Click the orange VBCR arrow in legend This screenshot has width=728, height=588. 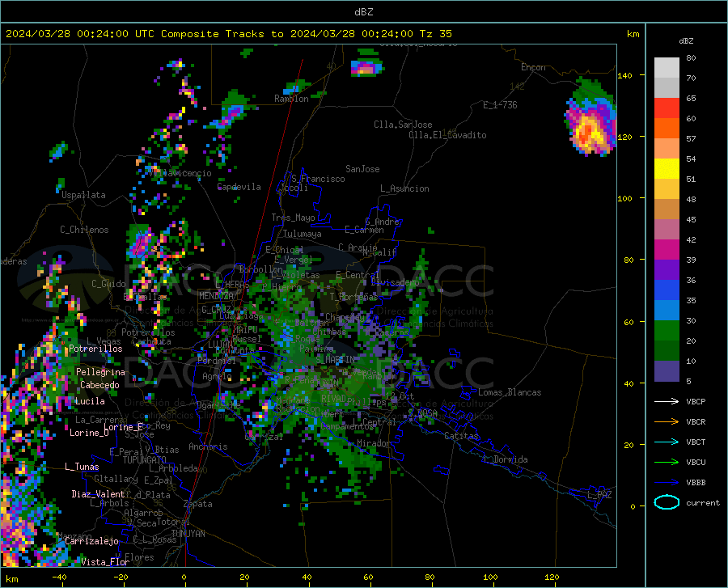(x=667, y=421)
